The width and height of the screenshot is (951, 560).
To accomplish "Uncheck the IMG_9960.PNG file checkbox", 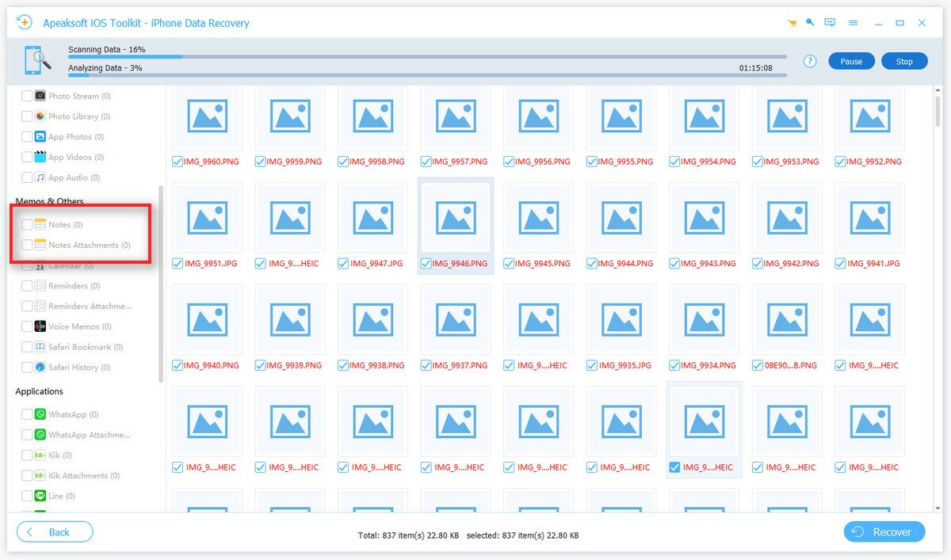I will [177, 162].
